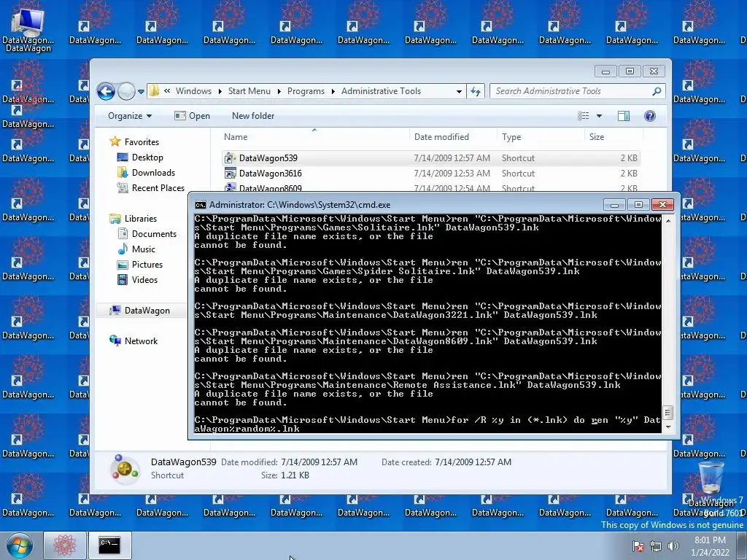The image size is (747, 560).
Task: Open the volume speaker tray icon
Action: (x=673, y=546)
